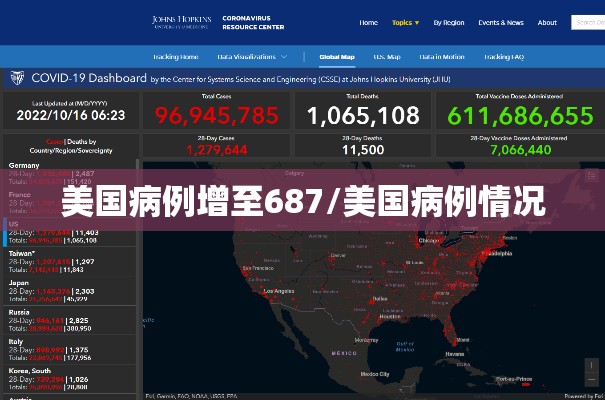Open the Coronavirus Resource Center link

(253, 22)
